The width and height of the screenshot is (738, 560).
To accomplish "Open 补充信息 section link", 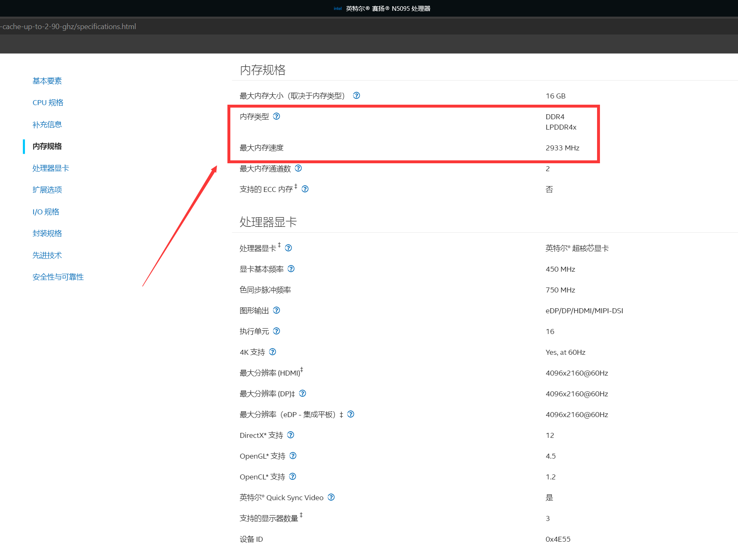I will tap(47, 125).
